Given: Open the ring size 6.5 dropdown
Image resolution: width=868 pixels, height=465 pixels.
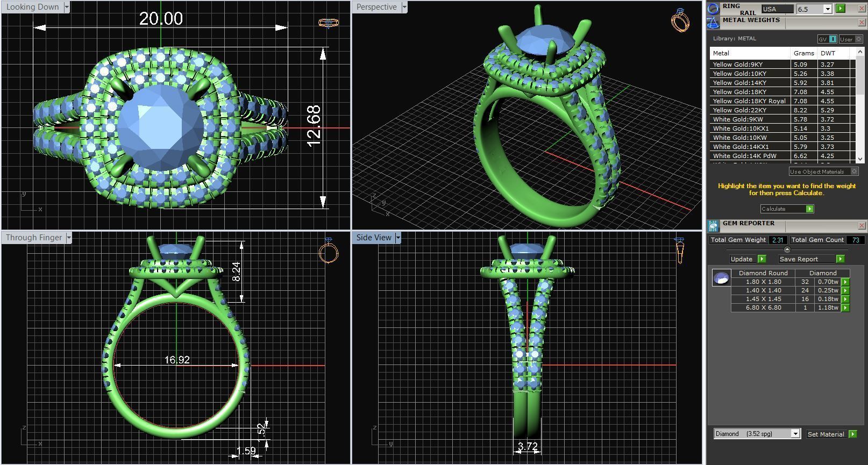Looking at the screenshot, I should pyautogui.click(x=828, y=9).
